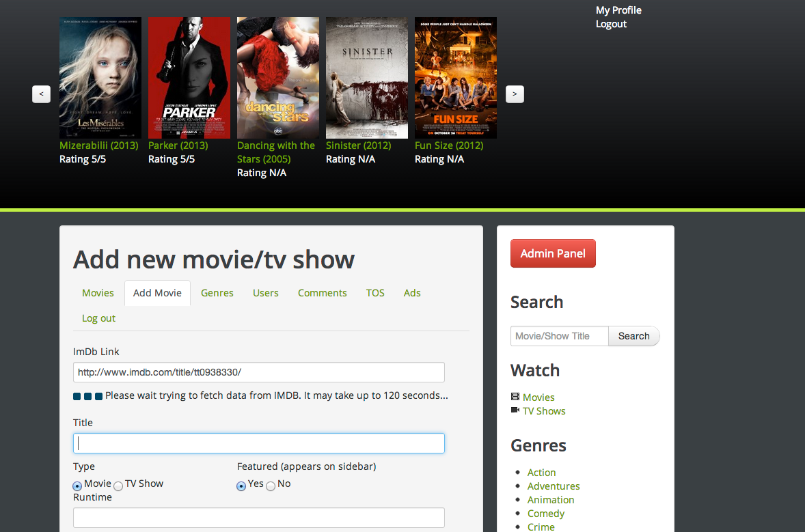Switch to the Genres tab
Image resolution: width=805 pixels, height=532 pixels.
(x=217, y=293)
